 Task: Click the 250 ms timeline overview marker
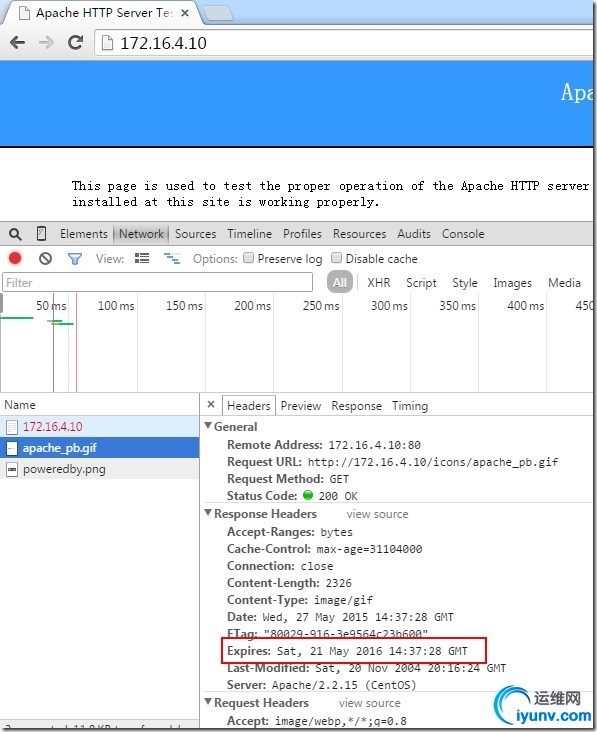(x=321, y=306)
